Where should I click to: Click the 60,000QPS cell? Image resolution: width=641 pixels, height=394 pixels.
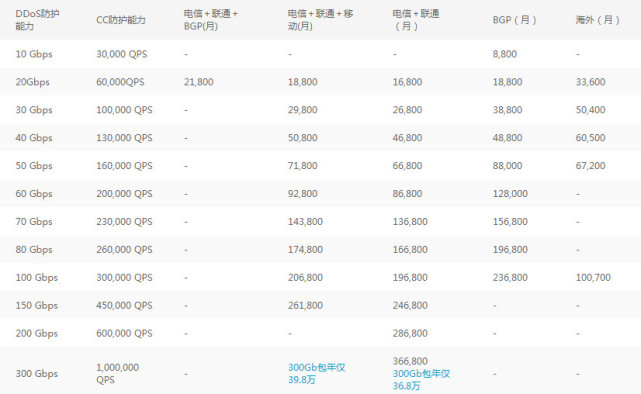click(120, 82)
